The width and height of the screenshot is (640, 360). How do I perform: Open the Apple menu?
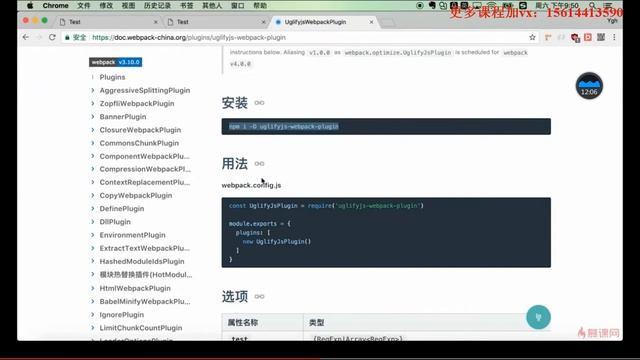pyautogui.click(x=30, y=6)
